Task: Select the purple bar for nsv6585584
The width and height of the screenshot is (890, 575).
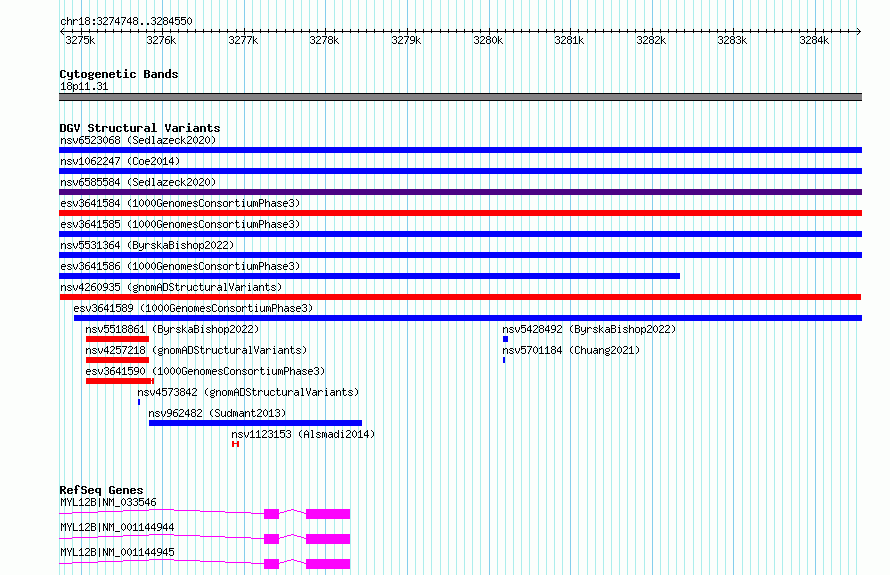Action: tap(460, 192)
